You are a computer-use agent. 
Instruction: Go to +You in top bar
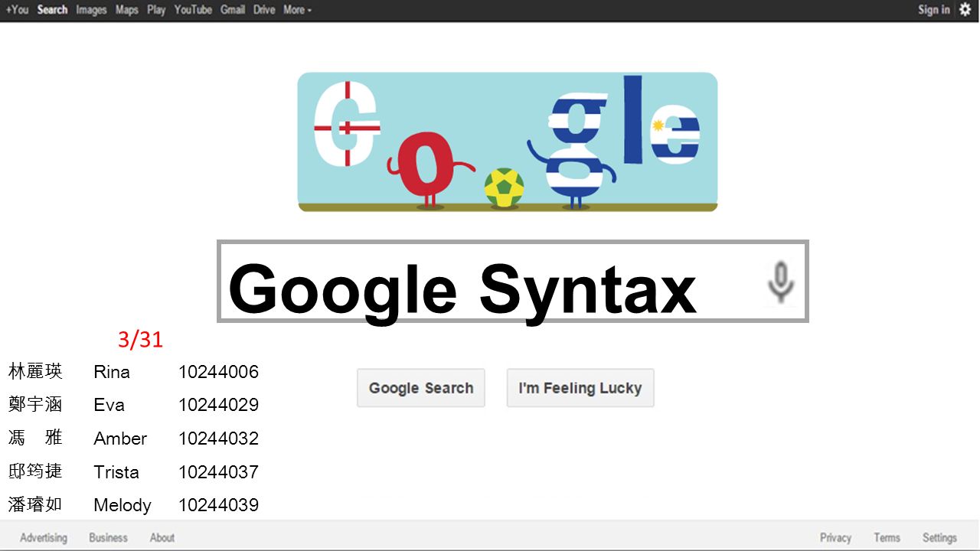tap(17, 10)
